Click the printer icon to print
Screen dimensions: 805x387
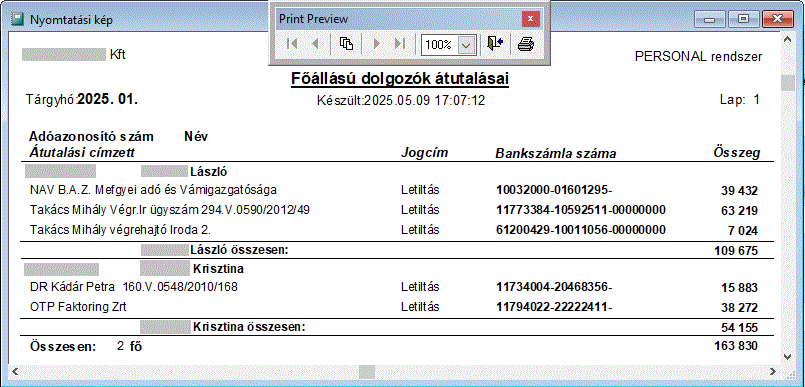[526, 44]
